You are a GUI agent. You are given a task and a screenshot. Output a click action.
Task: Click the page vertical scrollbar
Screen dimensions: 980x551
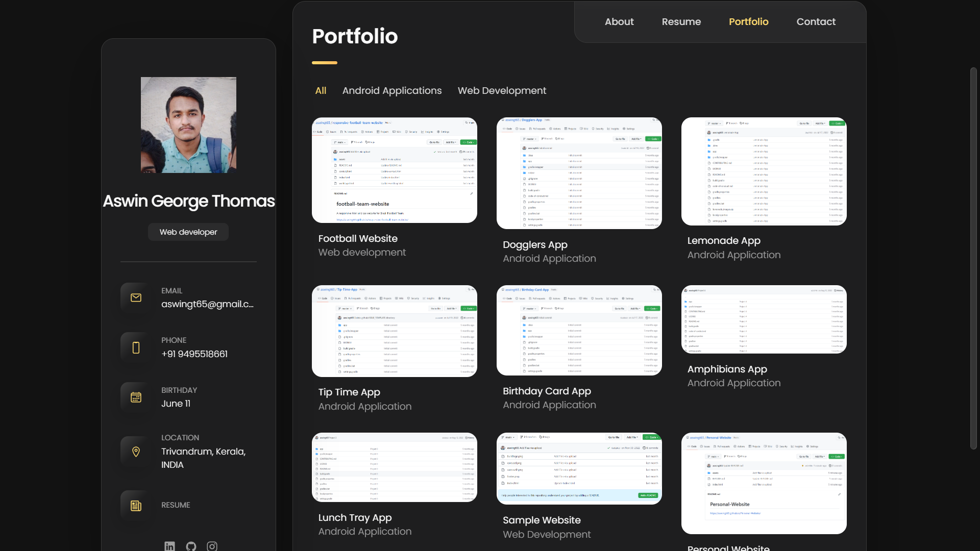click(x=973, y=258)
